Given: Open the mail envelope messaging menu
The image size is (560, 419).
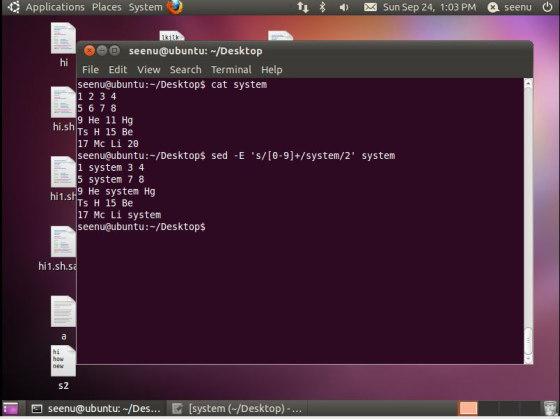Looking at the screenshot, I should [x=370, y=7].
